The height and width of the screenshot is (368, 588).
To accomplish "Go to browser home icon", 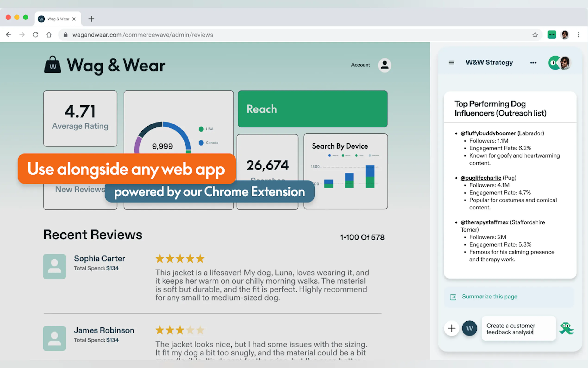I will pyautogui.click(x=49, y=35).
